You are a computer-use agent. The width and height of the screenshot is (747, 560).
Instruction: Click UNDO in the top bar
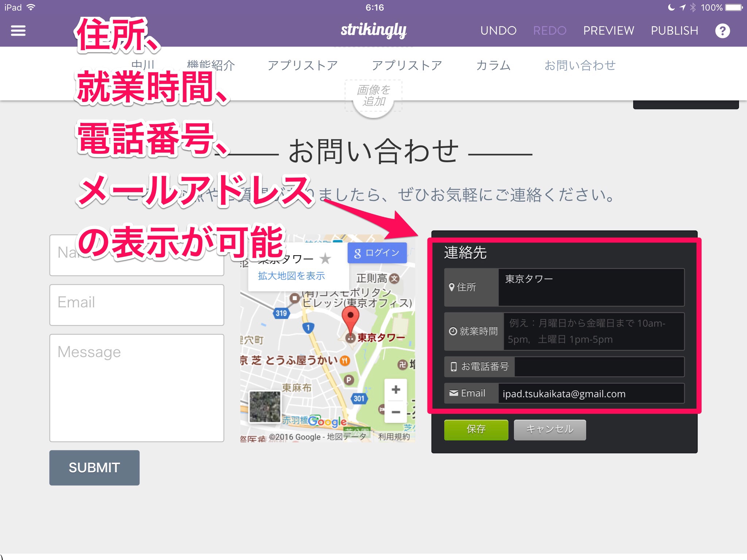(498, 31)
